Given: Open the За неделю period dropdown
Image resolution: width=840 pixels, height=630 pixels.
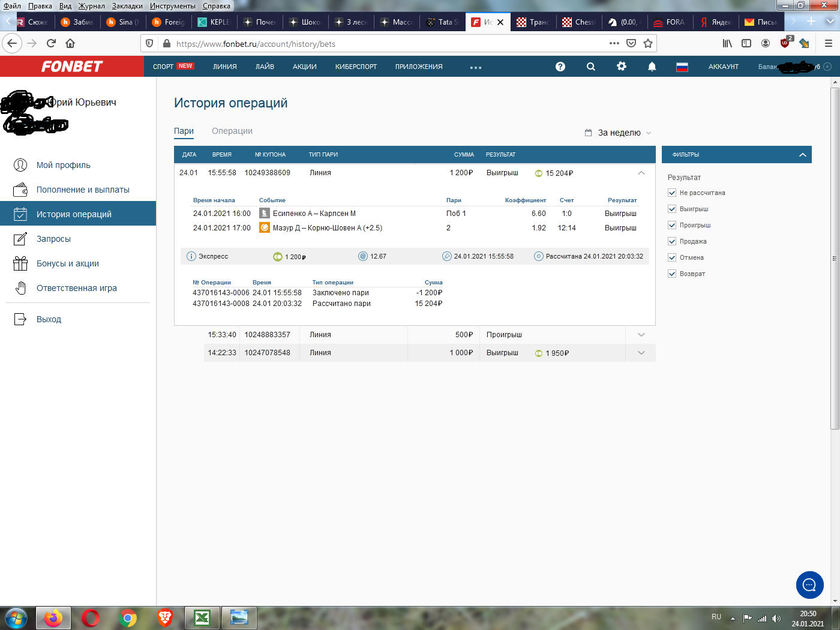Looking at the screenshot, I should 619,133.
